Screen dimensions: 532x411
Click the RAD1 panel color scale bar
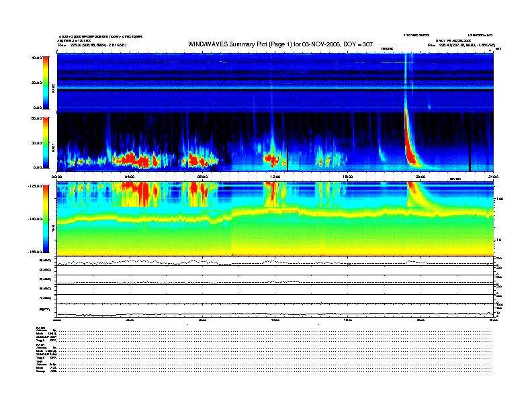[x=46, y=142]
